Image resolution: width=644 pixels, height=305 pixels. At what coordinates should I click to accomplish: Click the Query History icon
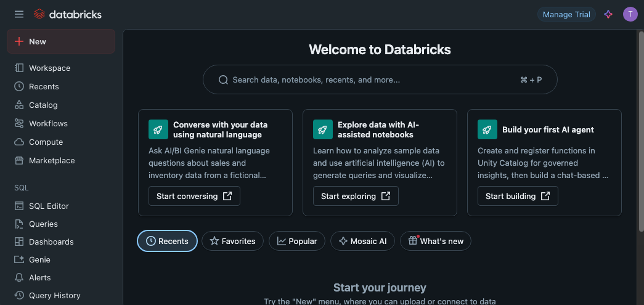point(19,295)
